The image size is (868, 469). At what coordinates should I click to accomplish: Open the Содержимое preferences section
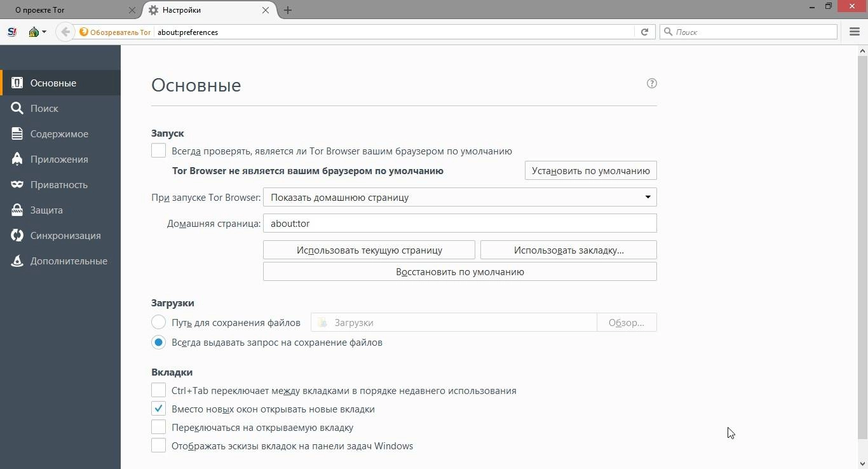pos(60,133)
